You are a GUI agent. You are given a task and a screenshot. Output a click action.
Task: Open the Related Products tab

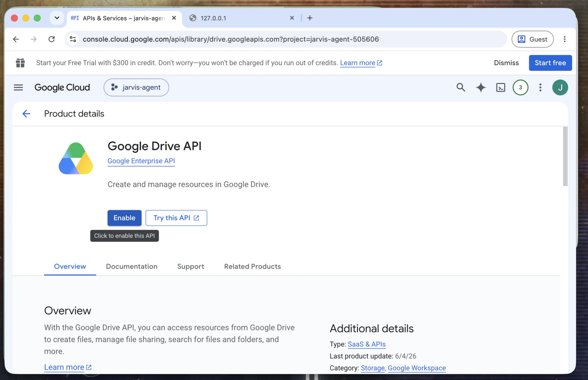point(252,267)
